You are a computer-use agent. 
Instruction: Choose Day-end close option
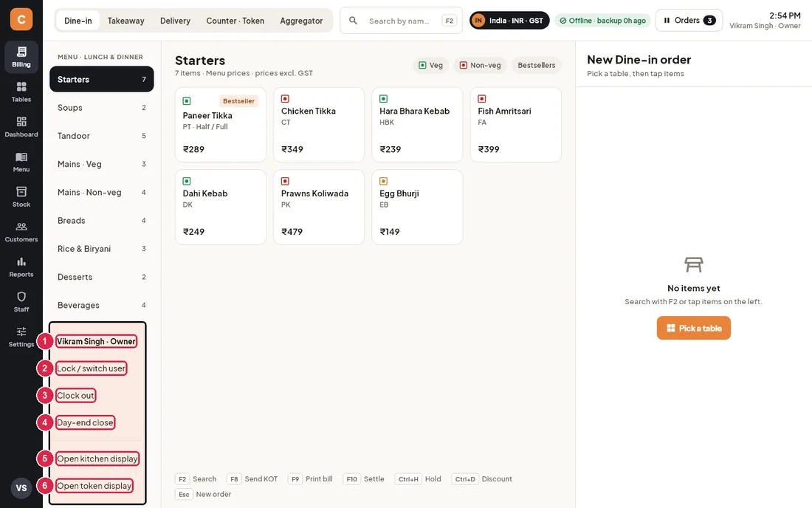pyautogui.click(x=85, y=422)
